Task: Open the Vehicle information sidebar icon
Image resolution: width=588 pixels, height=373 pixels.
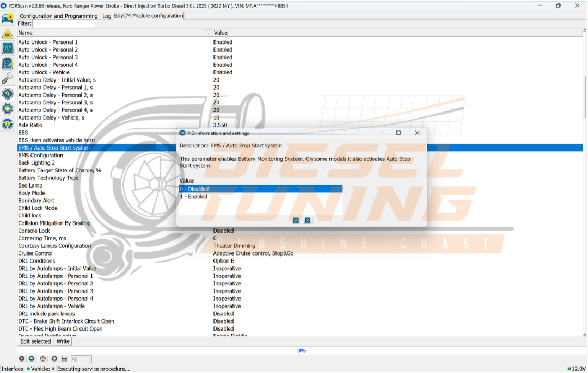Action: pos(8,17)
